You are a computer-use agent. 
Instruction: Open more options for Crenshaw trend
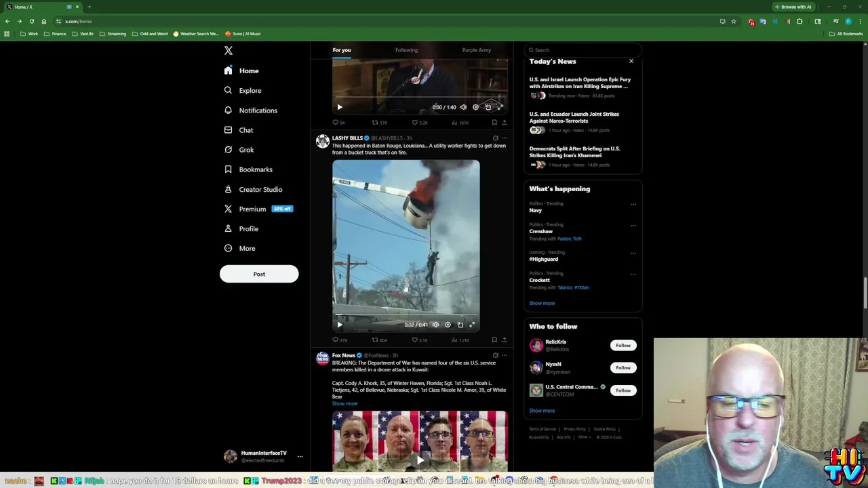coord(633,225)
